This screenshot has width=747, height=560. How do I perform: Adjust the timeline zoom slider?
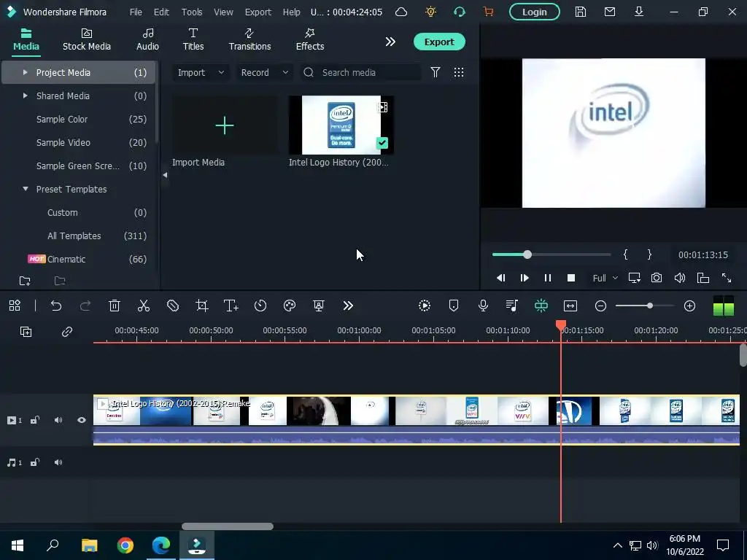coord(650,306)
